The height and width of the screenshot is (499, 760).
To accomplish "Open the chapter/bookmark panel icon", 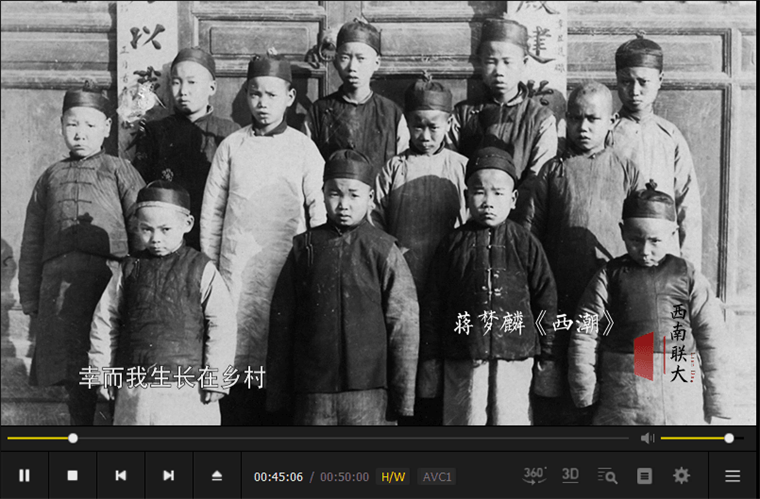I will pos(645,476).
